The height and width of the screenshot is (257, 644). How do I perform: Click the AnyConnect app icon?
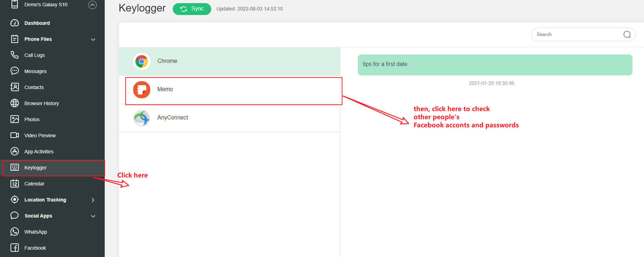pyautogui.click(x=142, y=118)
